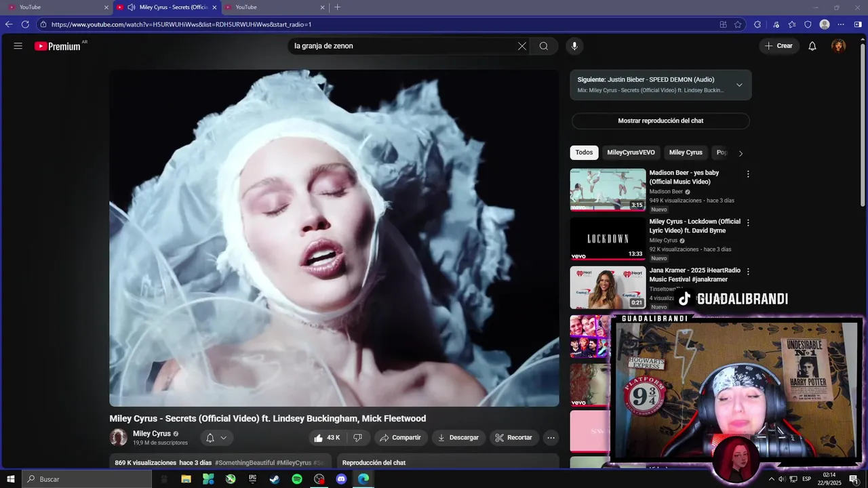This screenshot has height=488, width=868.
Task: Click the browser address bar URL
Action: [181, 24]
